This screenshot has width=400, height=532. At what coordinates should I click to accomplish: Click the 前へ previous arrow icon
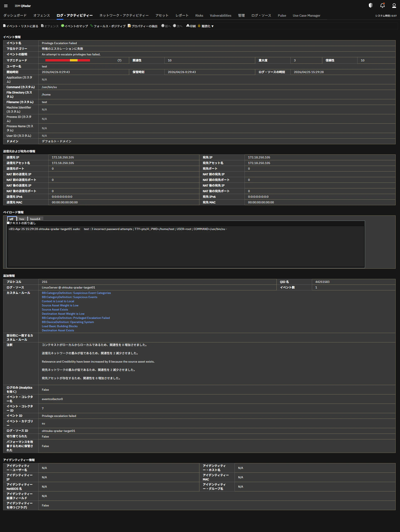[x=163, y=26]
